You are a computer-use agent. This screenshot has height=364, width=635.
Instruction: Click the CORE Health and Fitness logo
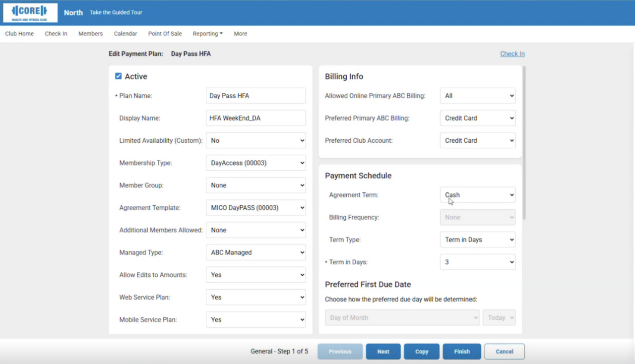(x=30, y=13)
